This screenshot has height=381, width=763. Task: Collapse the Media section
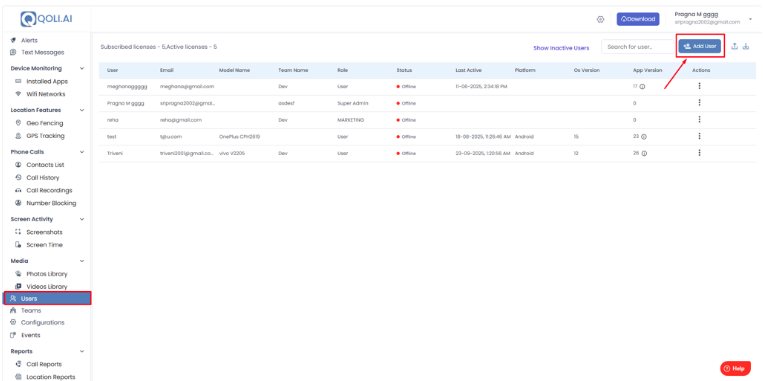(82, 261)
